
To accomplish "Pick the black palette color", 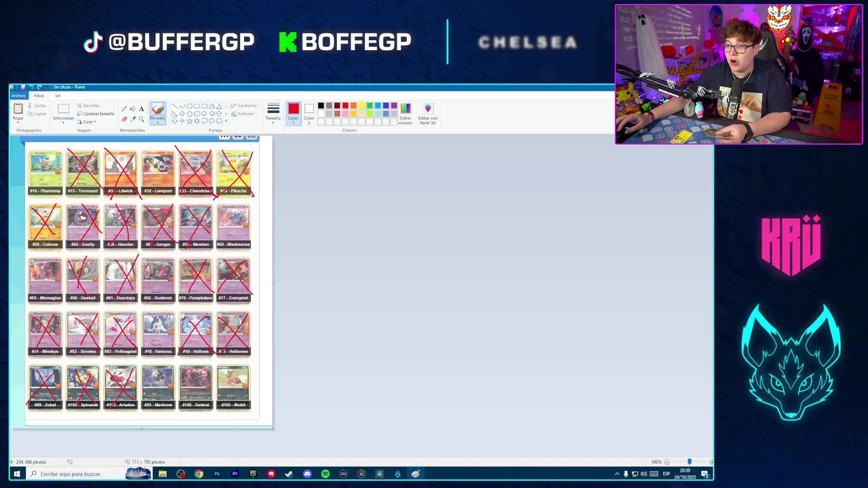I will 321,106.
